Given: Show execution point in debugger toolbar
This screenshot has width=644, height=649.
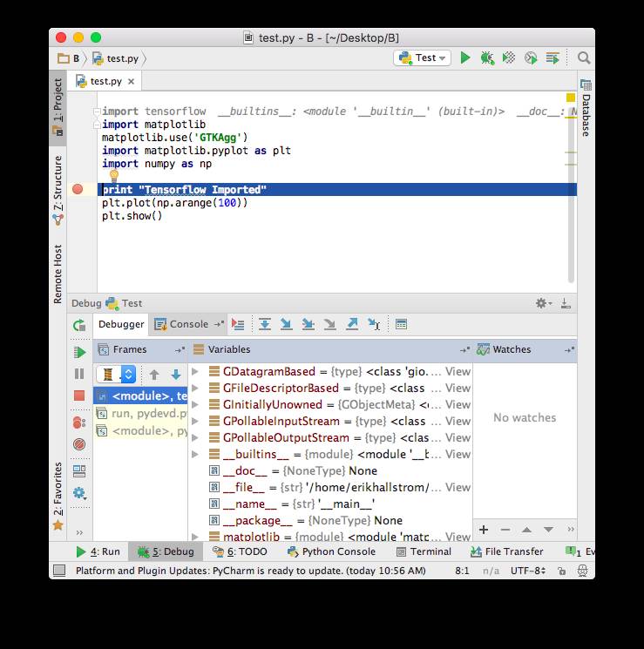Looking at the screenshot, I should (x=238, y=324).
